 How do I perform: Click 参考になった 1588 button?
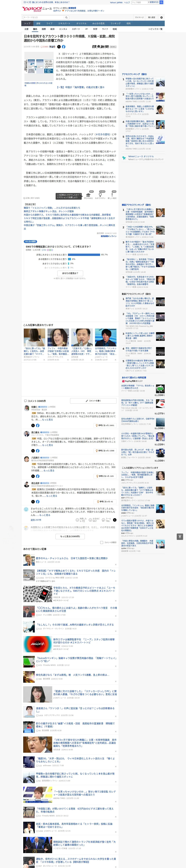(x=105, y=450)
